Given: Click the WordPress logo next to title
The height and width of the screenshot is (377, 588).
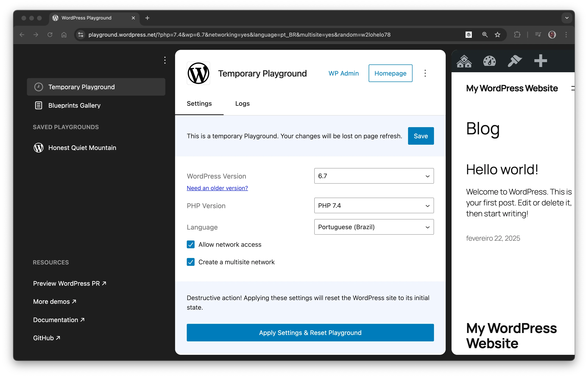Looking at the screenshot, I should coord(198,73).
